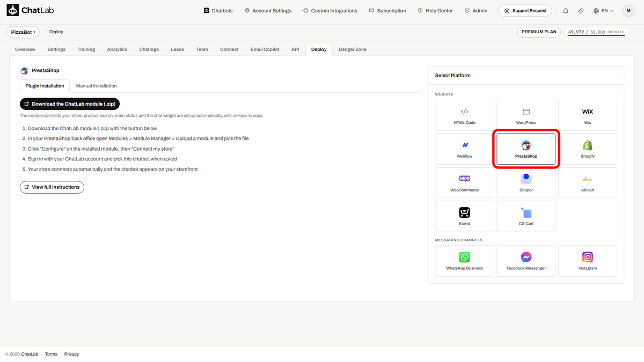This screenshot has width=644, height=362.
Task: Select the Shoper platform card
Action: (x=526, y=183)
